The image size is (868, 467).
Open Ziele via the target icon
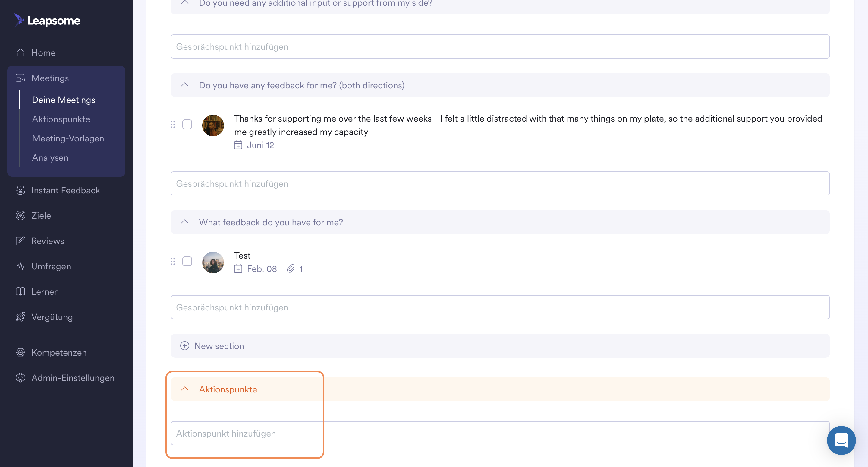20,215
